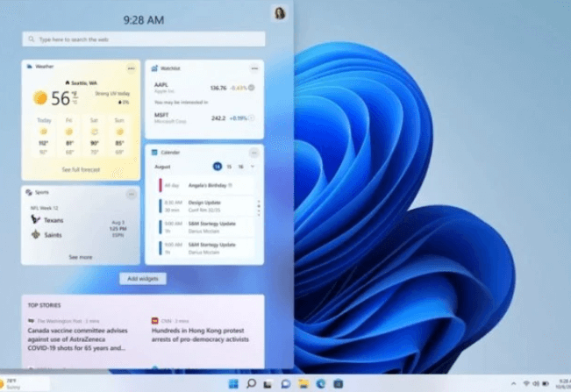Open the Design Update event
Viewport: 571px width, 392px height.
[x=206, y=206]
